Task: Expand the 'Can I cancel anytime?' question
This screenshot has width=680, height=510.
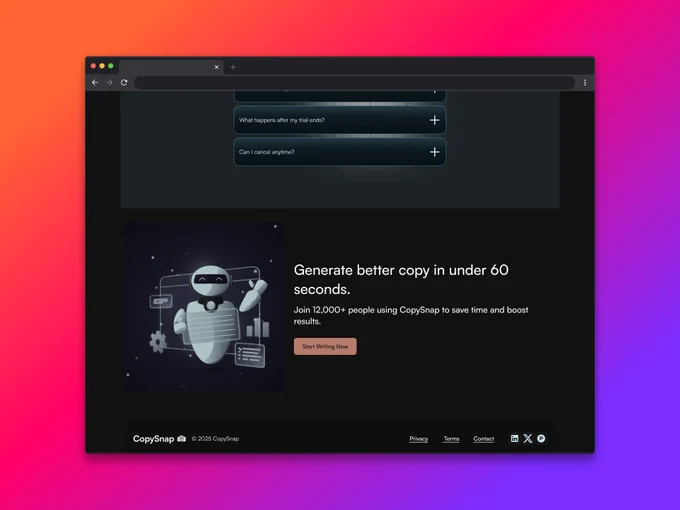Action: [340, 152]
